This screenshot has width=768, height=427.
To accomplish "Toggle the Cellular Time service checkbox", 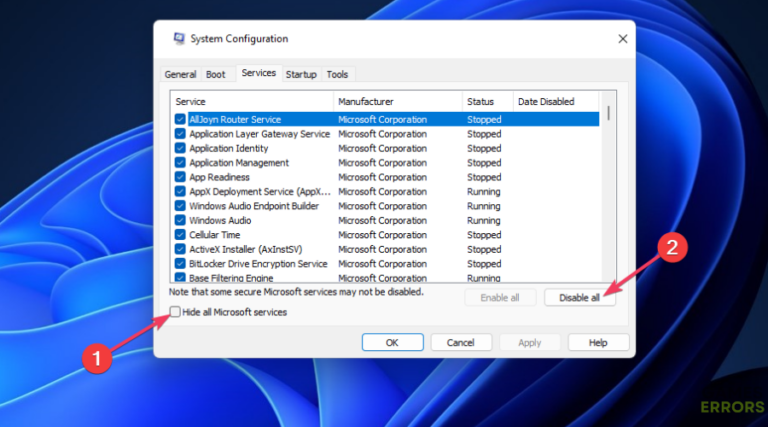I will pyautogui.click(x=180, y=235).
